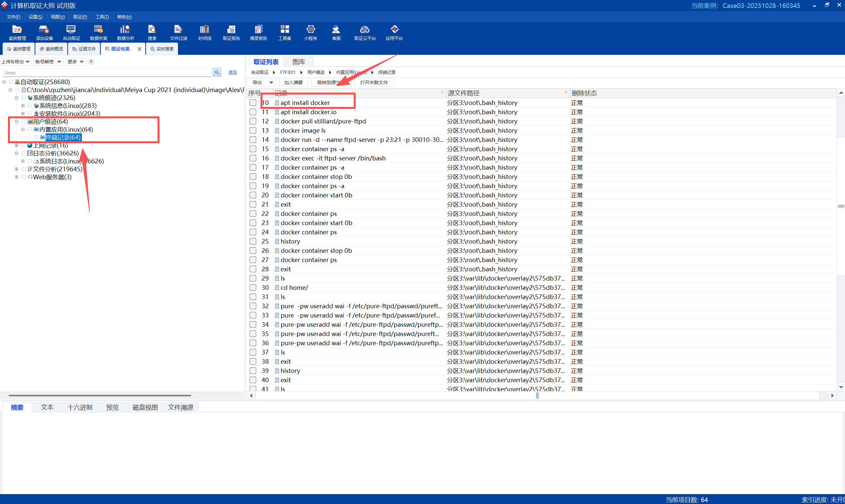Switch to the 十六进制 tab

click(80, 407)
